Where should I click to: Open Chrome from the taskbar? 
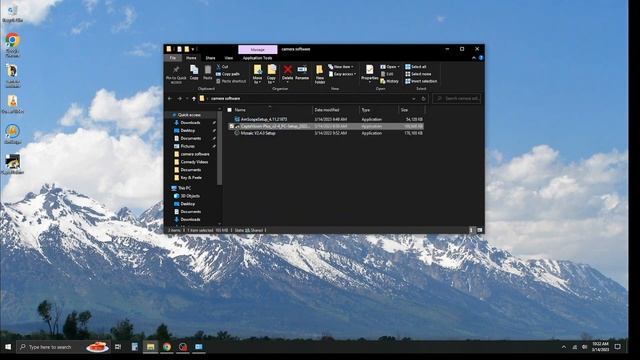(167, 347)
